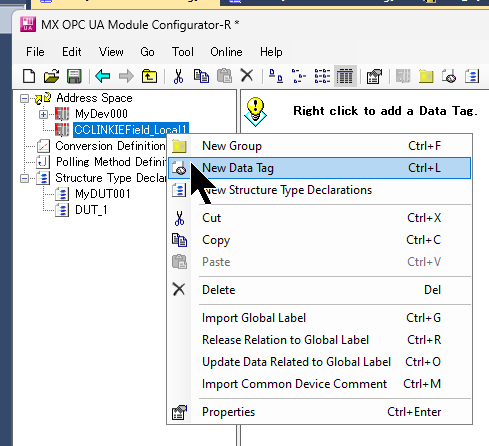Open the Tool menu
Viewport: 489px width, 446px height.
tap(183, 52)
